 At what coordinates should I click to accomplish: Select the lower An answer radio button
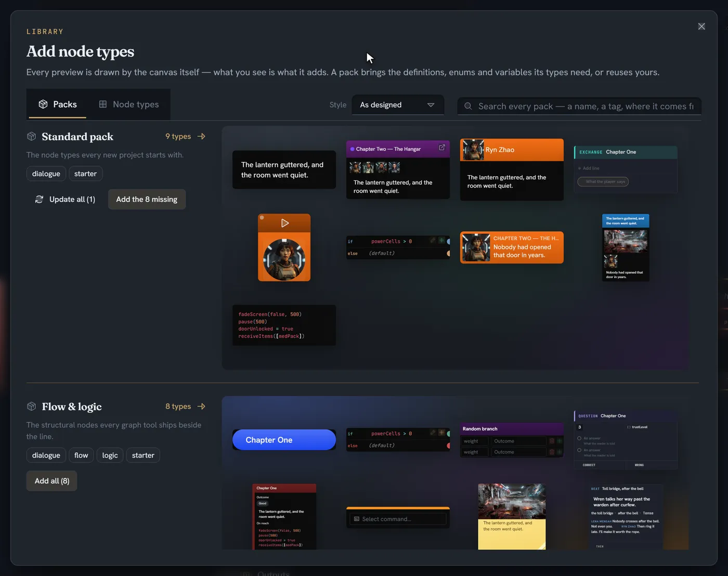[x=579, y=450]
